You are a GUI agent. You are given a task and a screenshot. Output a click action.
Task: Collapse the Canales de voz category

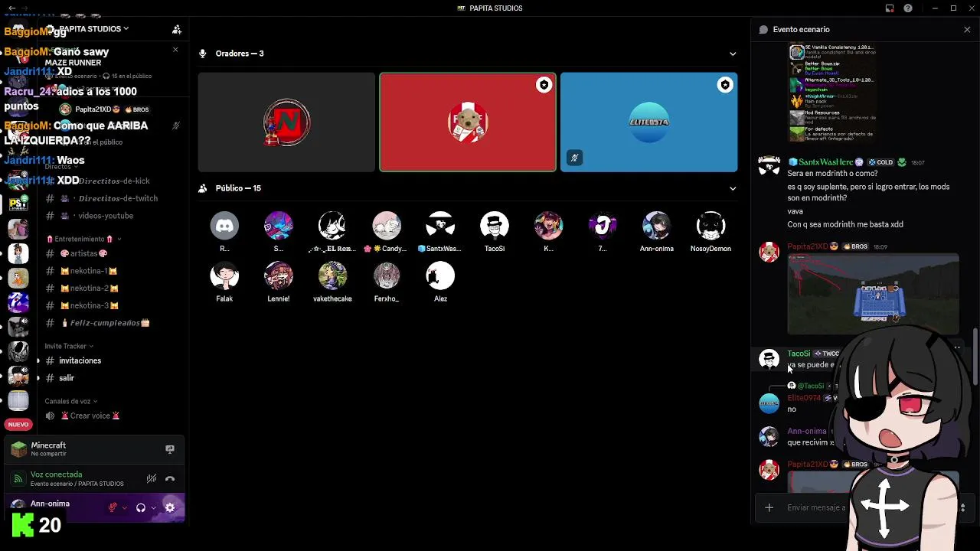pyautogui.click(x=71, y=401)
